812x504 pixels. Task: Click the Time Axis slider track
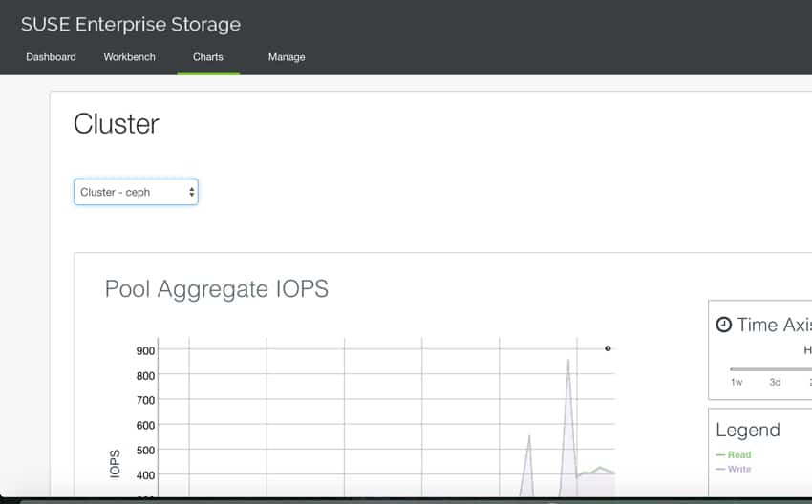pyautogui.click(x=771, y=369)
